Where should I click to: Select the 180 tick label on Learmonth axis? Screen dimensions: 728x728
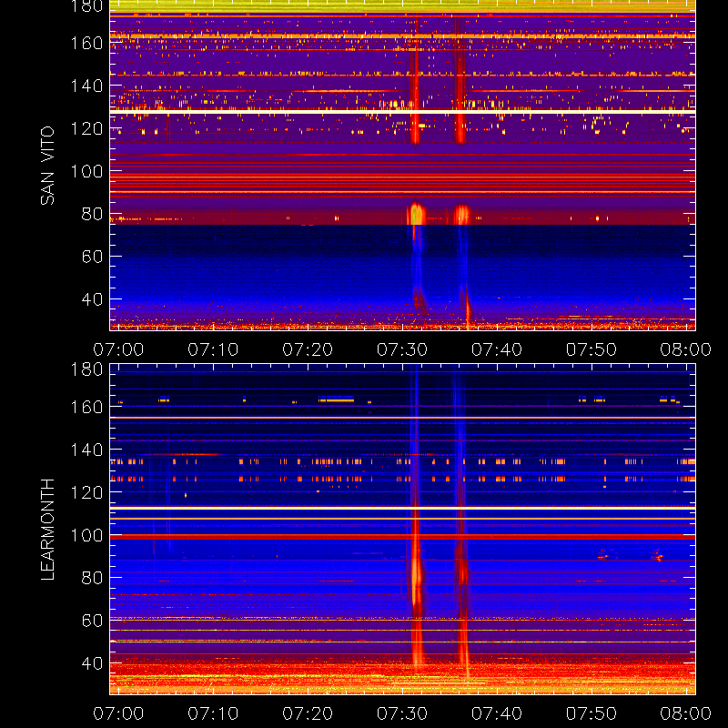point(86,369)
